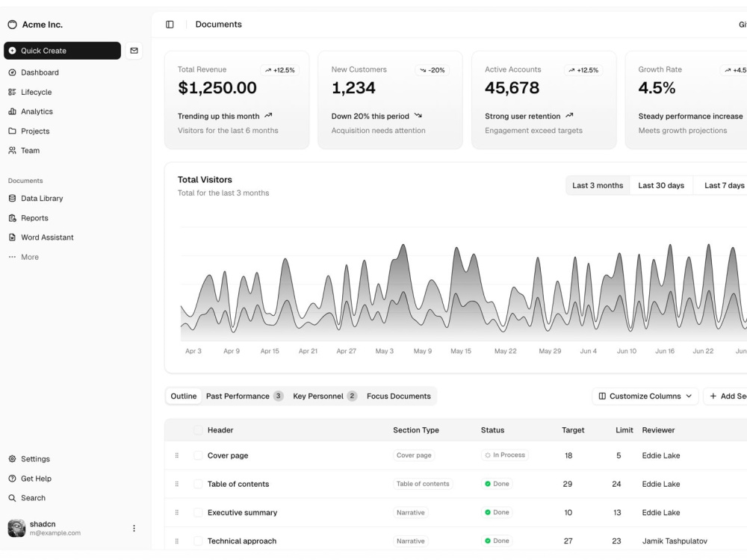Click the Target value 18 field
Screen dimensions: 747x560
(x=568, y=455)
